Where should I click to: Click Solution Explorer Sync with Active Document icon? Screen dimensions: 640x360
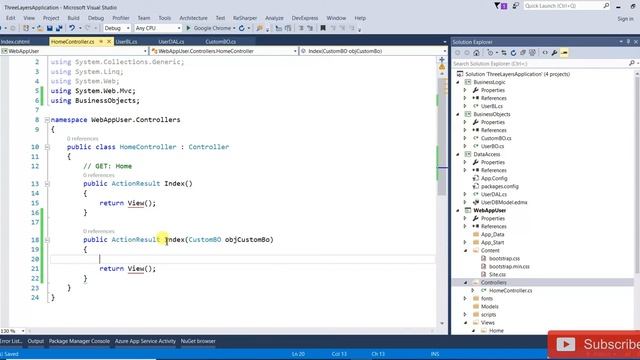coord(504,53)
